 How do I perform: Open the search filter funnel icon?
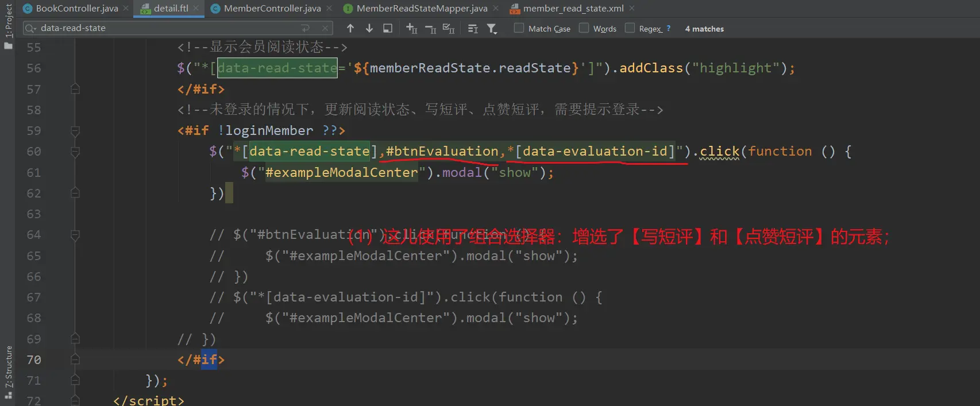[x=492, y=28]
